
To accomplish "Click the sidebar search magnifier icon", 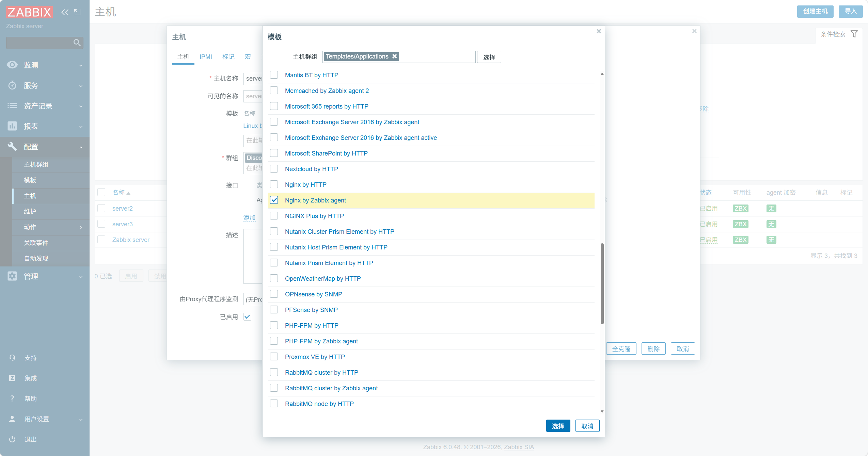I will point(77,43).
